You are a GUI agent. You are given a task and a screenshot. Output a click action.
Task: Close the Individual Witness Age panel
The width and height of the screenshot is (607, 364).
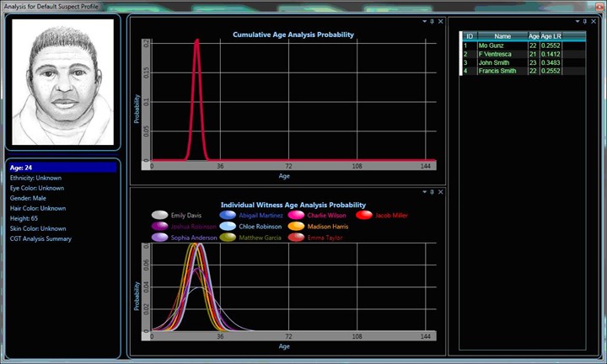[439, 192]
